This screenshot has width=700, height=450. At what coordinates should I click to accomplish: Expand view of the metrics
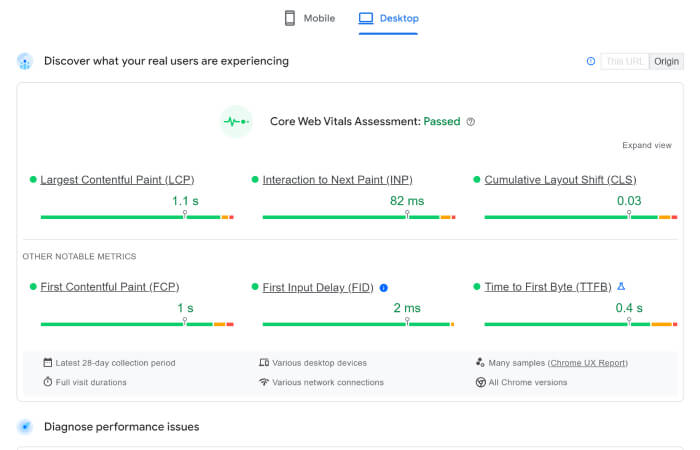pyautogui.click(x=646, y=145)
